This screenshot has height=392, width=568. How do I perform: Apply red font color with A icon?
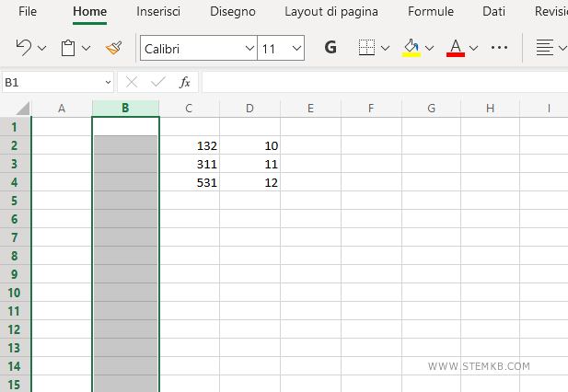[x=455, y=47]
